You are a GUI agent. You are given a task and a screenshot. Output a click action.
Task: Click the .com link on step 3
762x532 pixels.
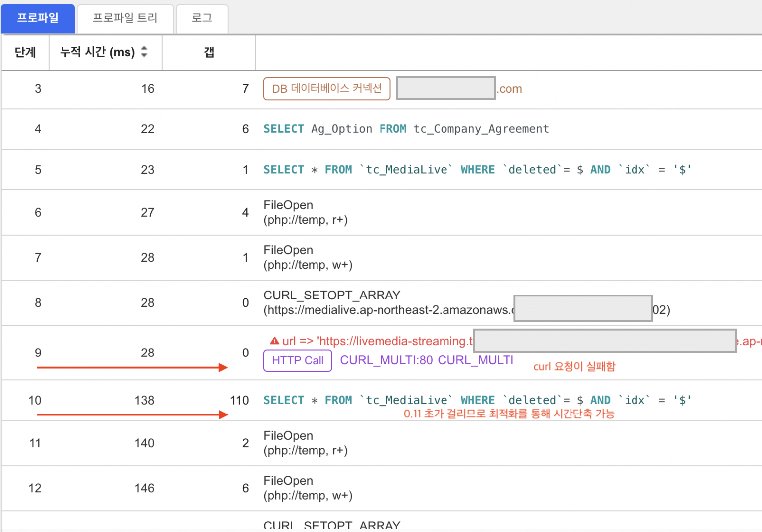click(509, 88)
